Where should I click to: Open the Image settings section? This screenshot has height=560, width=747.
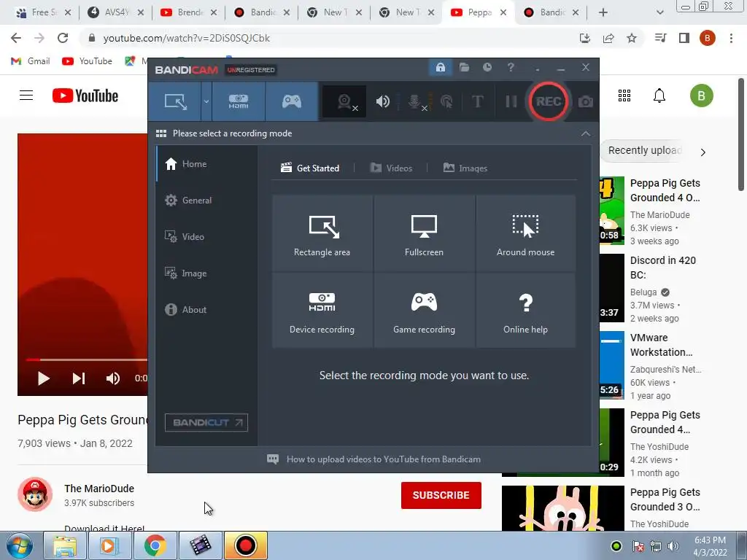click(206, 273)
